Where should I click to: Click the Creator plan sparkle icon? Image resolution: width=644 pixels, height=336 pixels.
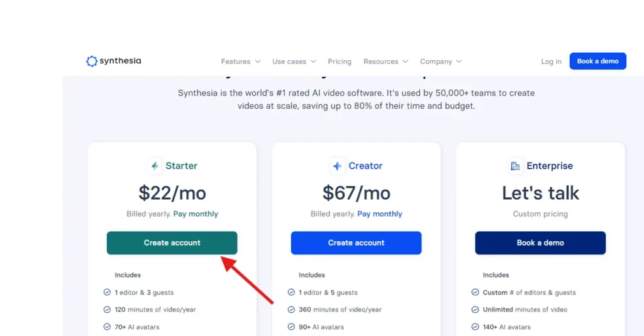tap(337, 166)
